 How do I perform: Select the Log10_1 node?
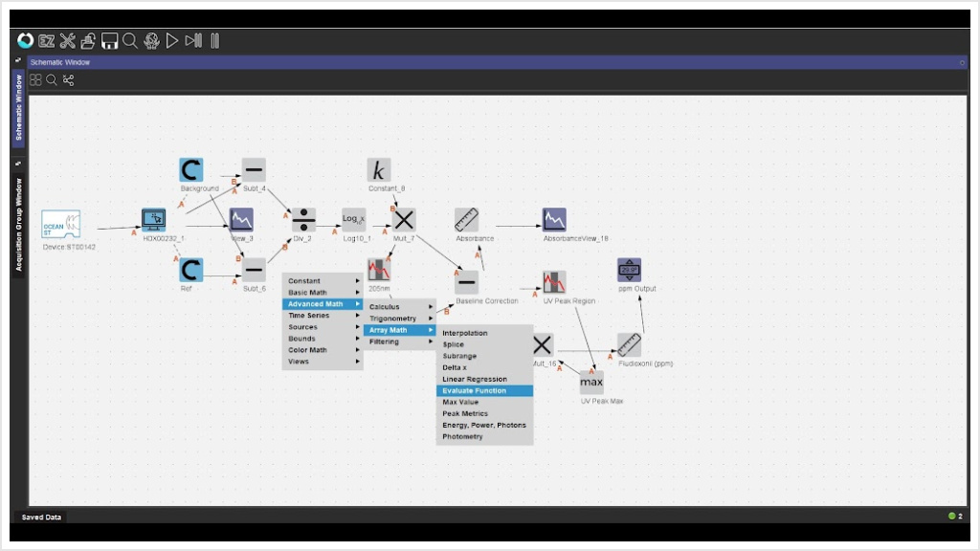[x=354, y=220]
